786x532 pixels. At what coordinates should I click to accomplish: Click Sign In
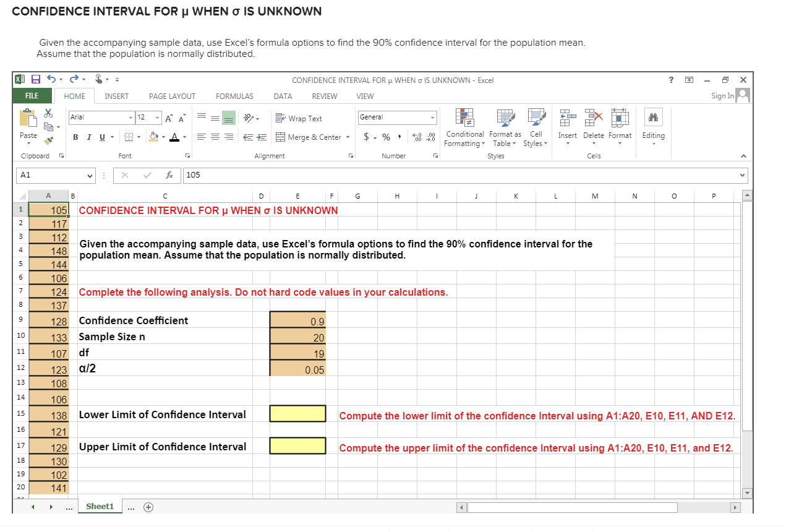[x=722, y=96]
